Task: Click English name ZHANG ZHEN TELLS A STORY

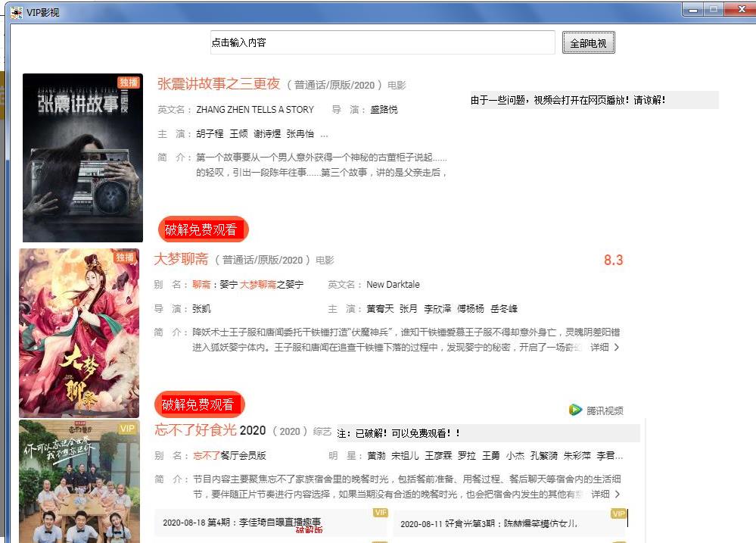Action: point(255,110)
